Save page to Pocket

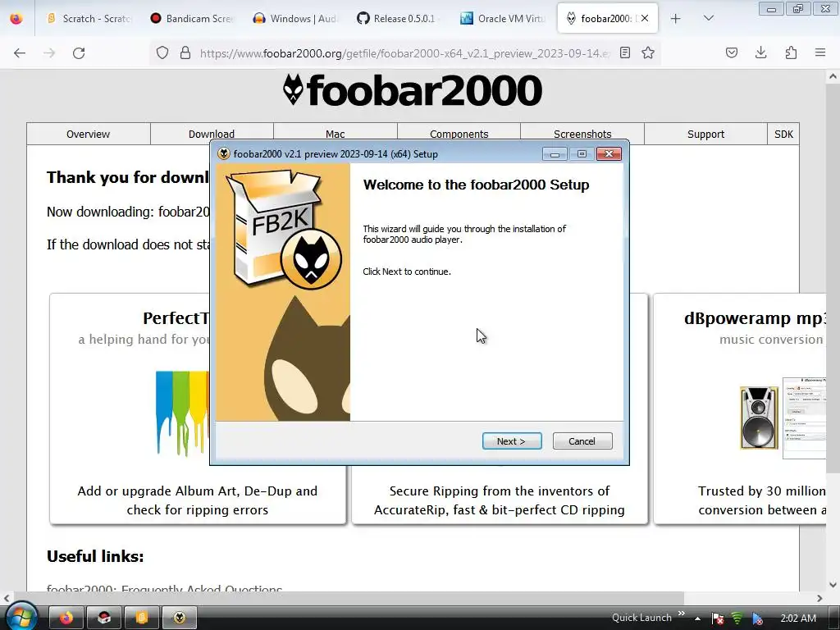click(x=732, y=52)
